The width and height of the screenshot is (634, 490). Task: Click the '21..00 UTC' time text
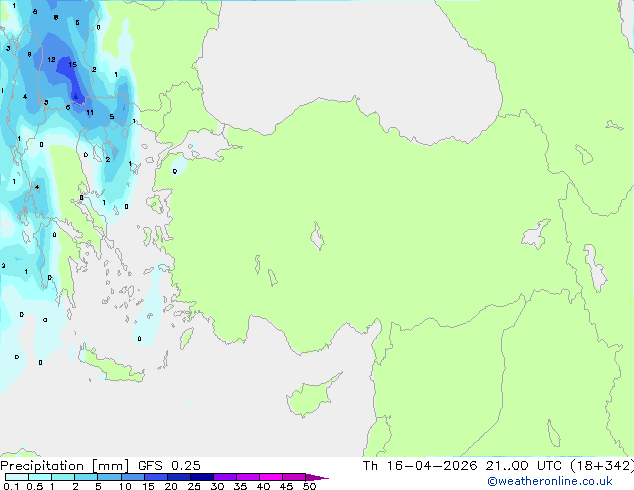tap(524, 465)
